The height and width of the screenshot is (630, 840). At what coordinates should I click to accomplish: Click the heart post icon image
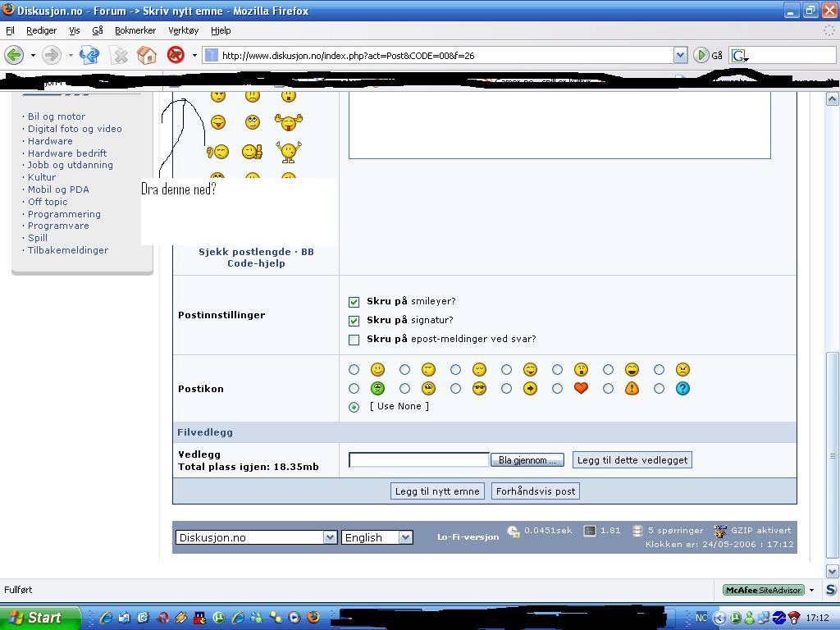(582, 388)
